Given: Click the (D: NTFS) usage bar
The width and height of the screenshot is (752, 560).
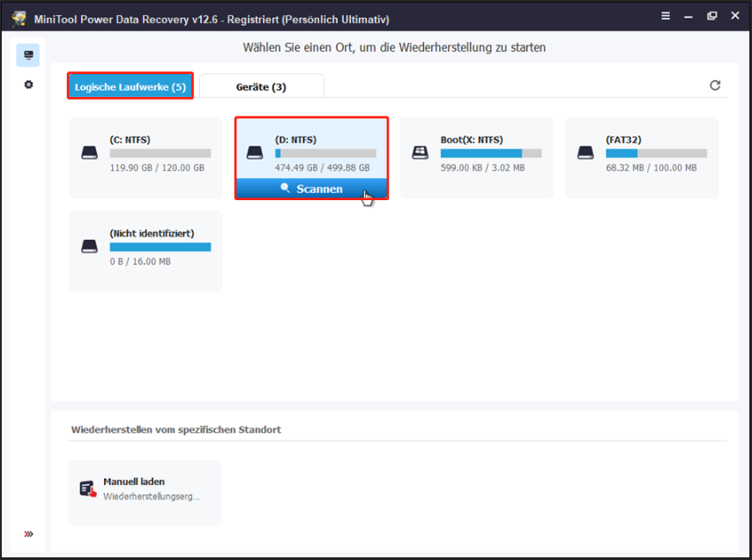Looking at the screenshot, I should [x=325, y=153].
